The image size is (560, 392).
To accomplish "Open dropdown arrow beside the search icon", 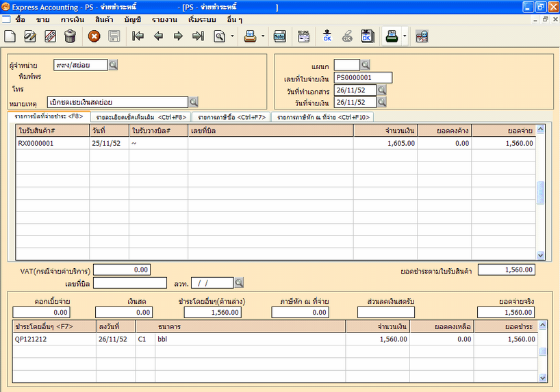I will [232, 36].
